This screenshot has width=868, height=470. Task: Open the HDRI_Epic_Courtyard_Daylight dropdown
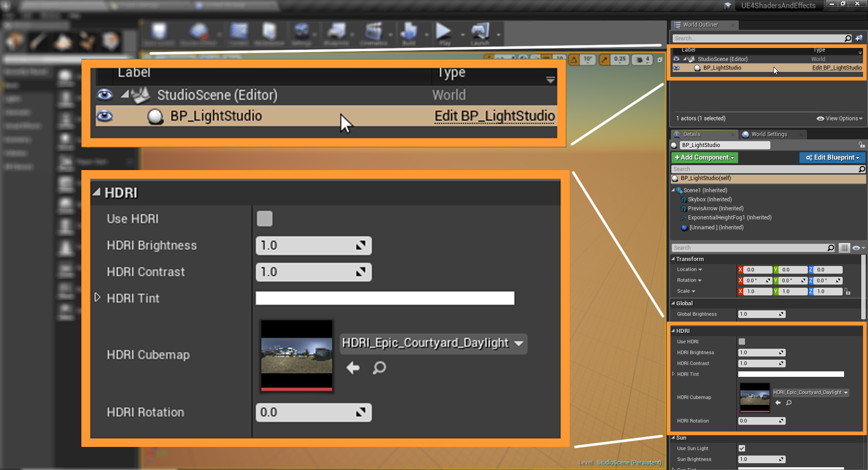[811, 393]
